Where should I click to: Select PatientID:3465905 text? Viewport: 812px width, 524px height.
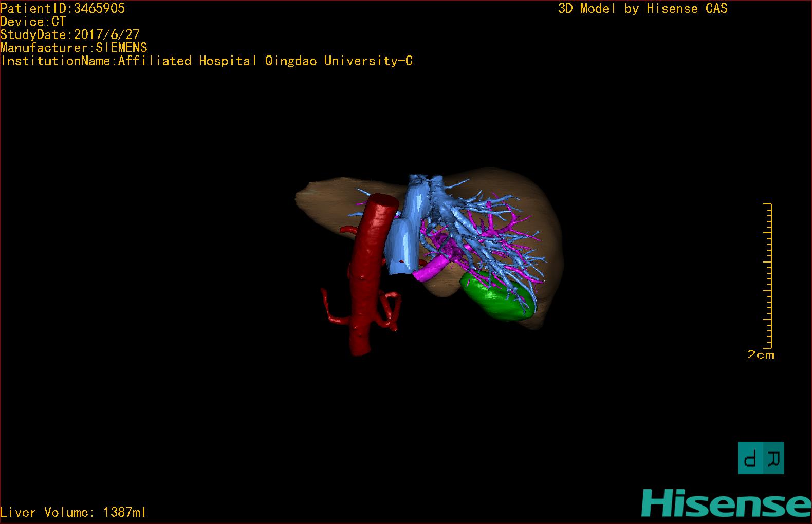tap(63, 8)
